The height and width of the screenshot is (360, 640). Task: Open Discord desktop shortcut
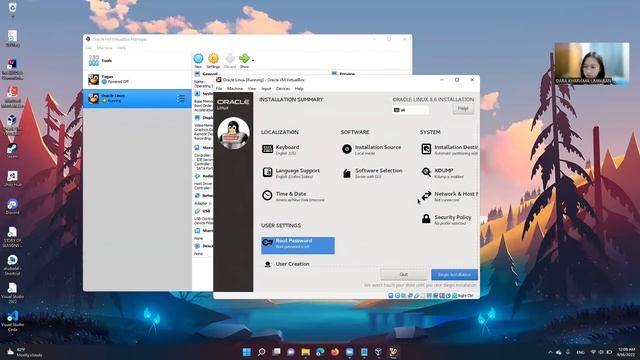tap(12, 206)
